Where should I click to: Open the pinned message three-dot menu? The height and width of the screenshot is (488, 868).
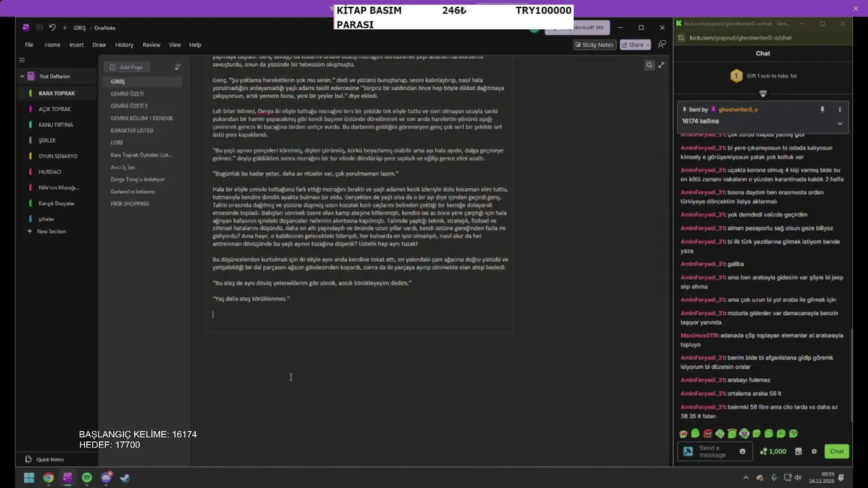click(x=840, y=109)
